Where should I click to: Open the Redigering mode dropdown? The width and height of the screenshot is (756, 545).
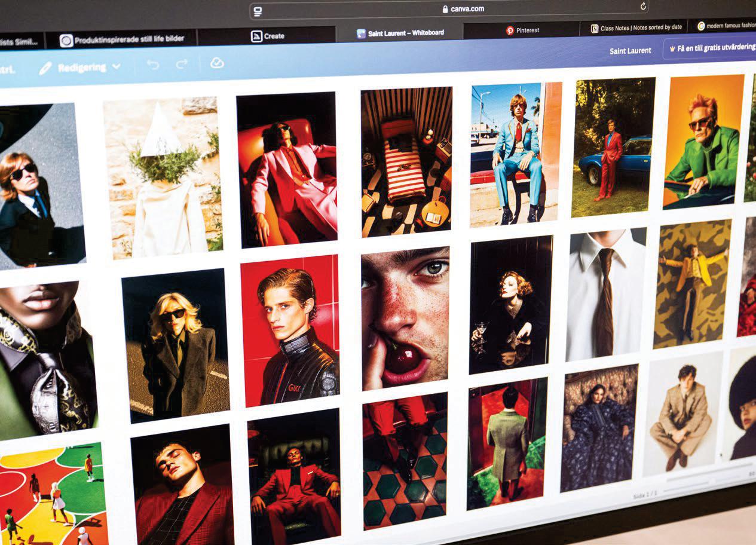click(x=79, y=68)
